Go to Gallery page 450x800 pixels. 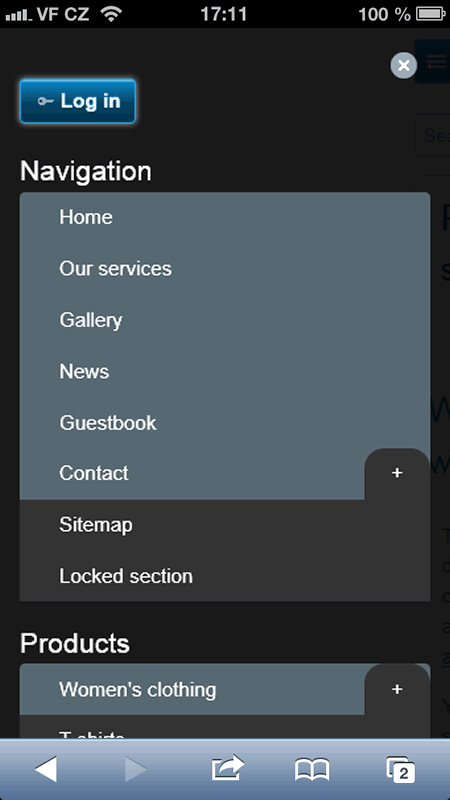pos(224,320)
